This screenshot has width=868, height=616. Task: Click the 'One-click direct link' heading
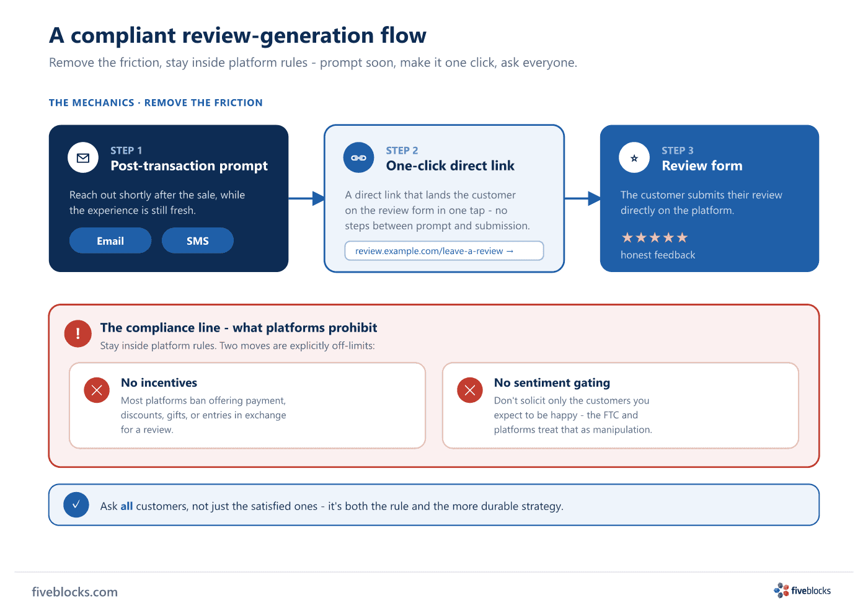(450, 165)
